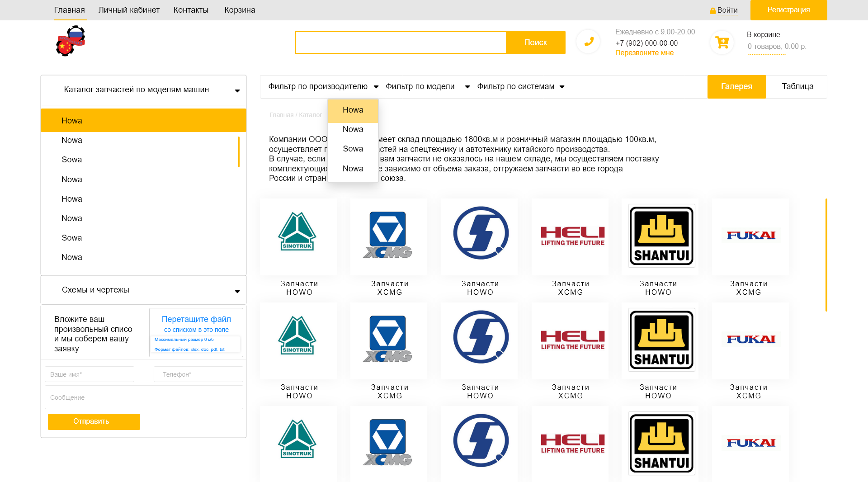Switch to the Таблица view tab
The width and height of the screenshot is (868, 482).
pos(797,86)
